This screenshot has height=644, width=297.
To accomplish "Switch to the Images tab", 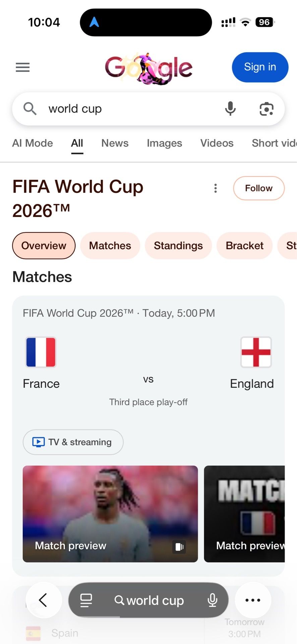I will click(x=164, y=143).
